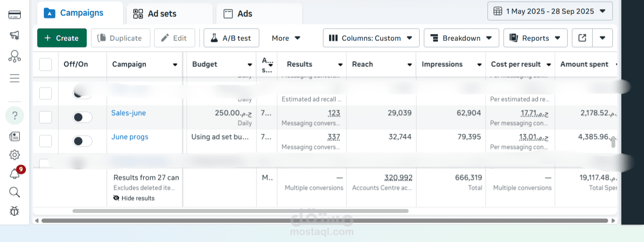Screen dimensions: 644x242
Task: Click the 123 results value
Action: (x=334, y=113)
